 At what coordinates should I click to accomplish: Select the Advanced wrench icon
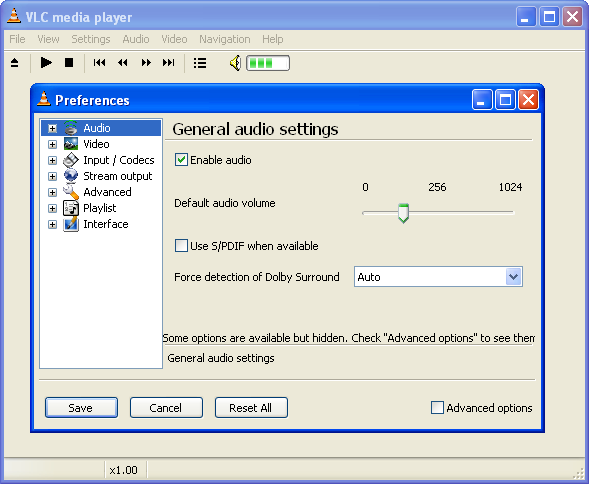tap(71, 192)
